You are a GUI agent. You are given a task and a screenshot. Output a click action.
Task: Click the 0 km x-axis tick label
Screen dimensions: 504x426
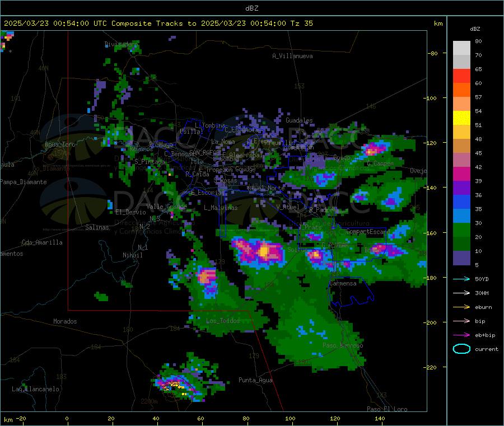67,419
